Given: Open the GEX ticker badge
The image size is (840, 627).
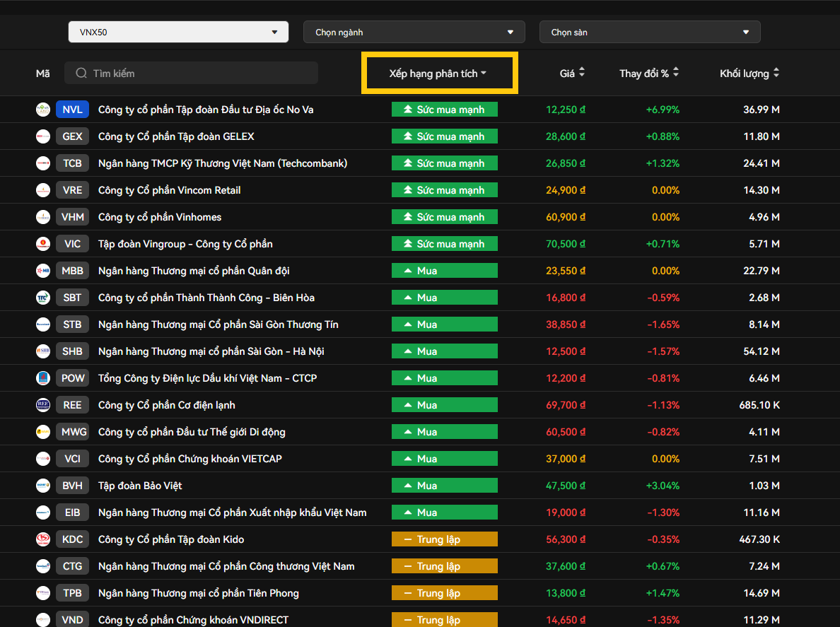Looking at the screenshot, I should click(72, 136).
